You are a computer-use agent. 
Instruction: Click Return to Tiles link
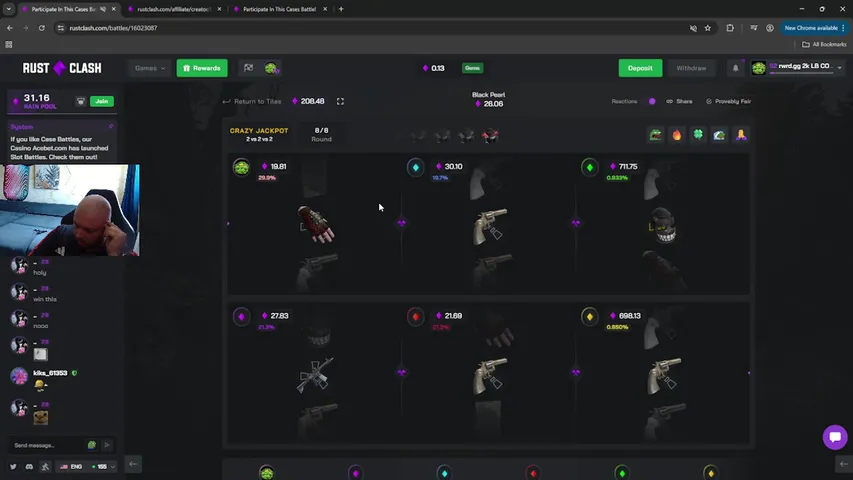(252, 101)
